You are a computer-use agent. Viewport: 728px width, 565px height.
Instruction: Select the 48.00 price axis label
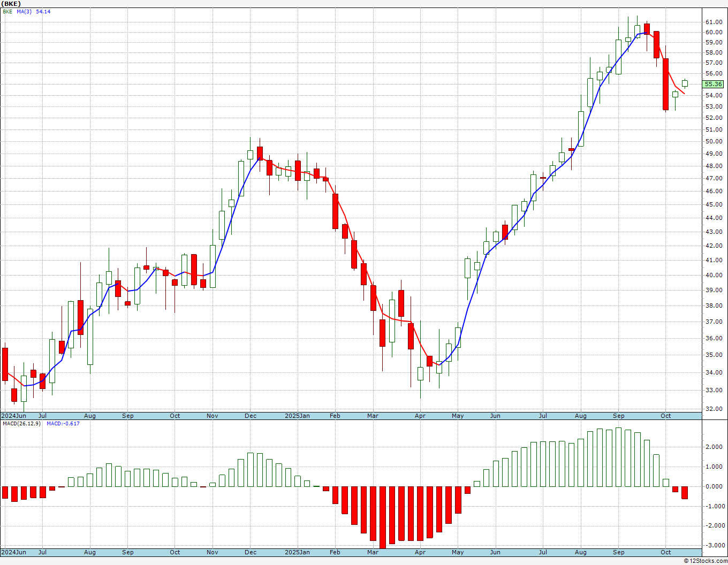pyautogui.click(x=714, y=166)
